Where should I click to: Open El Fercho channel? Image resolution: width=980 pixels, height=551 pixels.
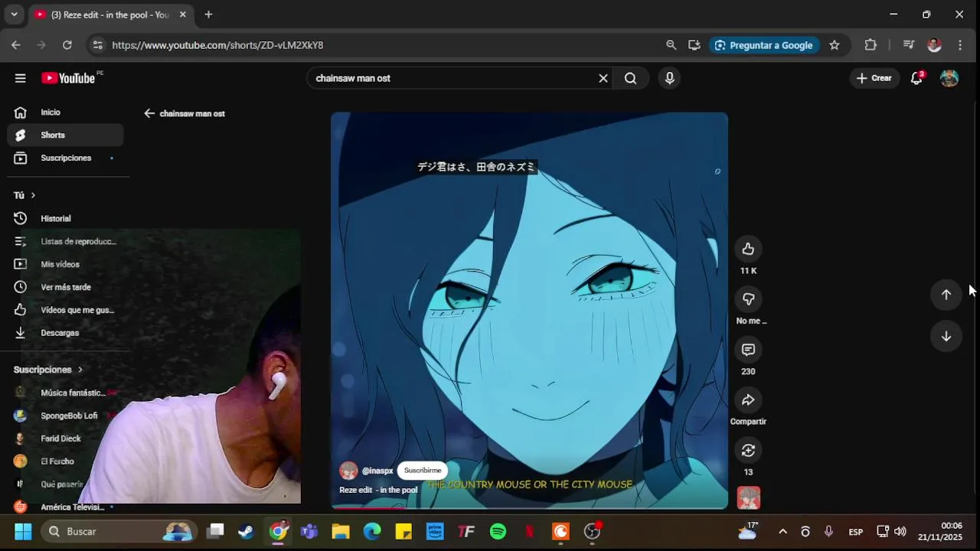(x=65, y=461)
